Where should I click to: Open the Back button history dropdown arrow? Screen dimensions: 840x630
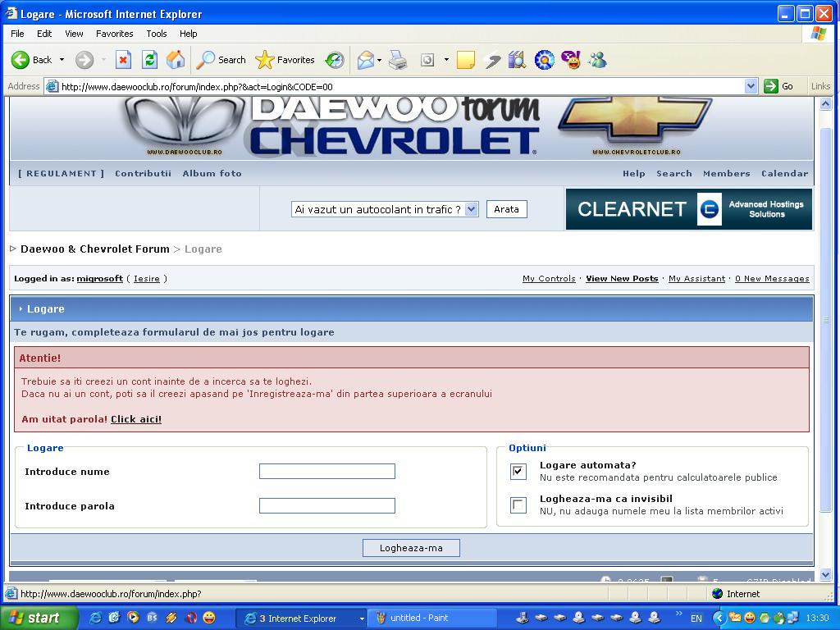[x=62, y=60]
